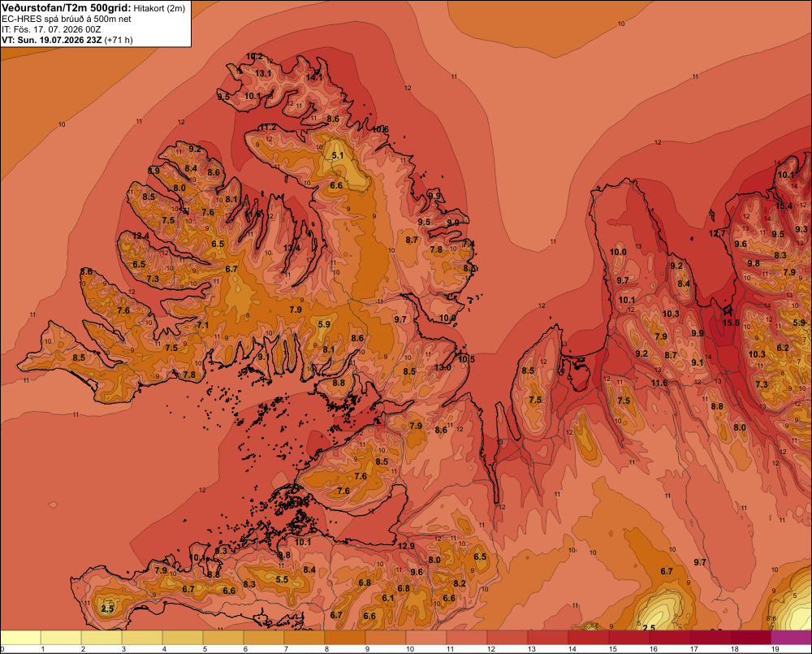The width and height of the screenshot is (812, 654).
Task: Click the 8.9 temperature value
Action: pos(153,171)
